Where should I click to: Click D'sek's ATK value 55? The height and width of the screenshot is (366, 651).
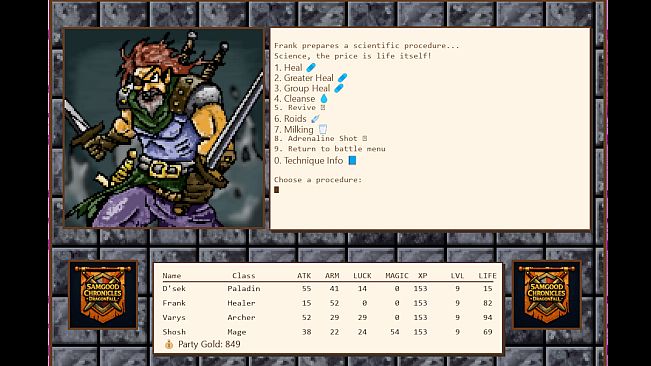click(x=306, y=288)
